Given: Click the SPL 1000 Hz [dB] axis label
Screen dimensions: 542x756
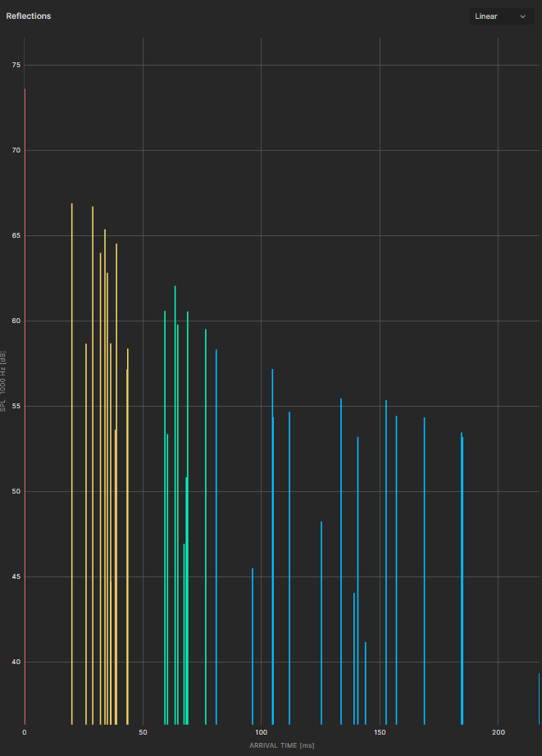Looking at the screenshot, I should click(4, 381).
